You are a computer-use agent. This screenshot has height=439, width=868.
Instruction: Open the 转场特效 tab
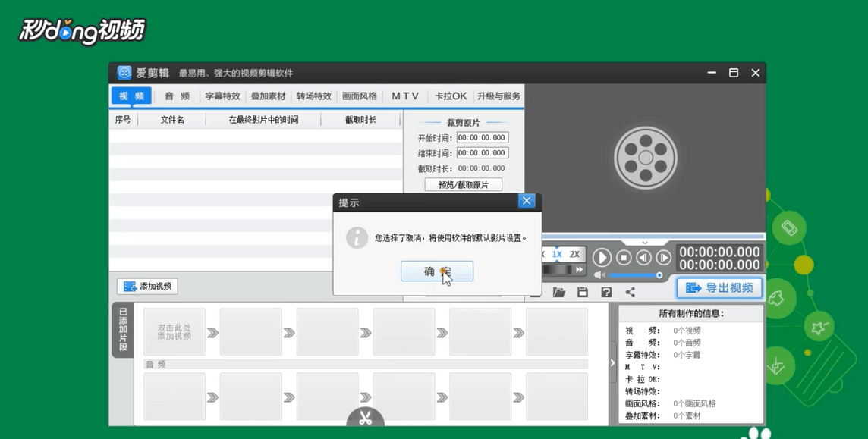pyautogui.click(x=313, y=96)
